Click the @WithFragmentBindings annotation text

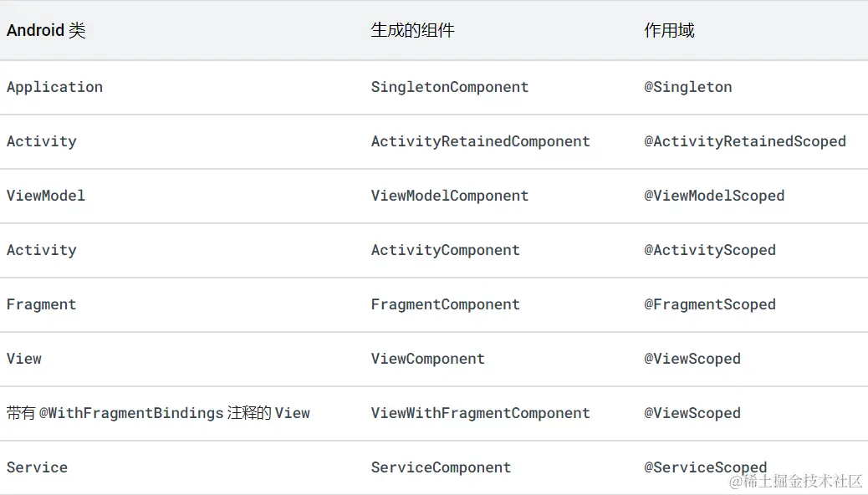coord(131,413)
